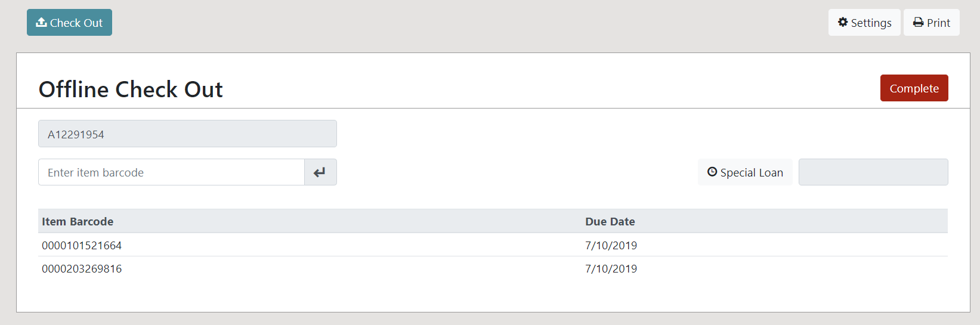Submit barcode with the enter arrow icon
Screen dimensions: 980x325
pyautogui.click(x=320, y=172)
